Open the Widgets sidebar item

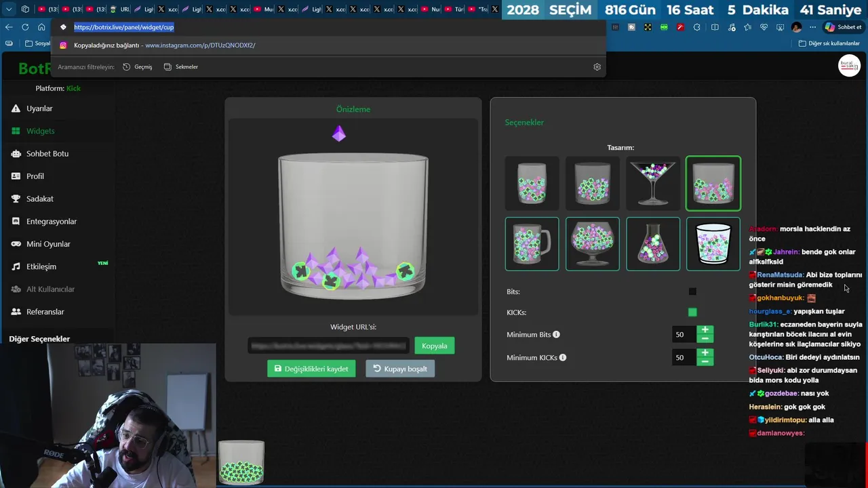(40, 131)
